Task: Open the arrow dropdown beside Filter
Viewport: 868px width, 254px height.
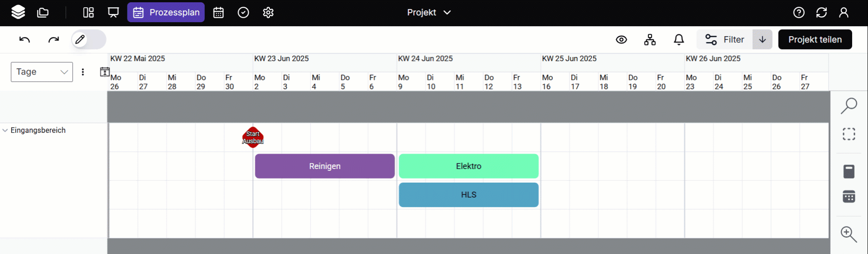Action: [x=762, y=40]
